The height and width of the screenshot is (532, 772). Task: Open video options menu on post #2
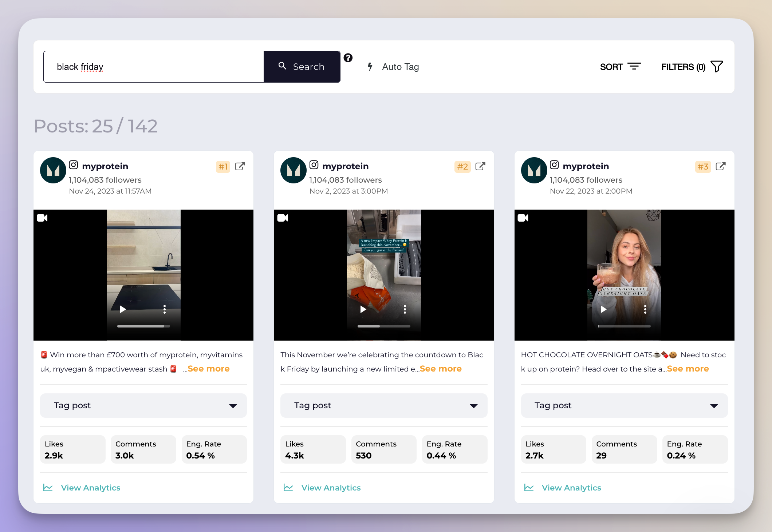(405, 309)
